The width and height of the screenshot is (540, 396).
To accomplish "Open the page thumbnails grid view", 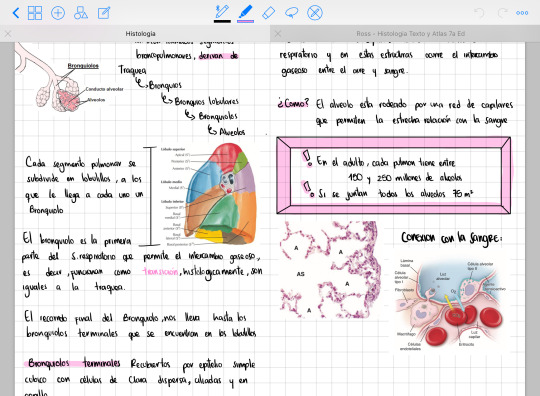I will [x=35, y=13].
